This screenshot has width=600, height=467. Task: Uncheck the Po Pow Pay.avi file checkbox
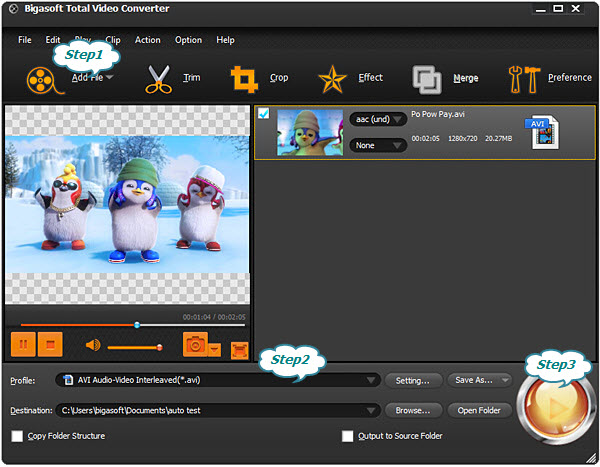[x=264, y=113]
